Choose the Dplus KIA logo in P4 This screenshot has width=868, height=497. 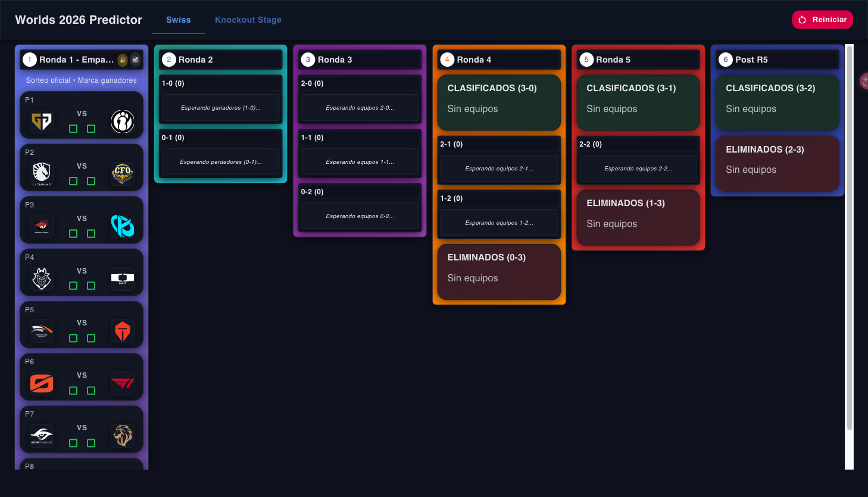click(123, 279)
